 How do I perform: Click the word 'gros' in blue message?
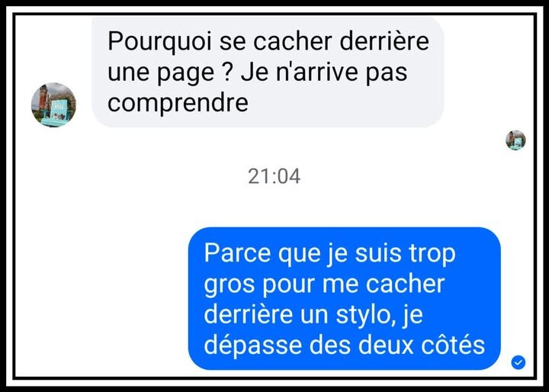[230, 286]
